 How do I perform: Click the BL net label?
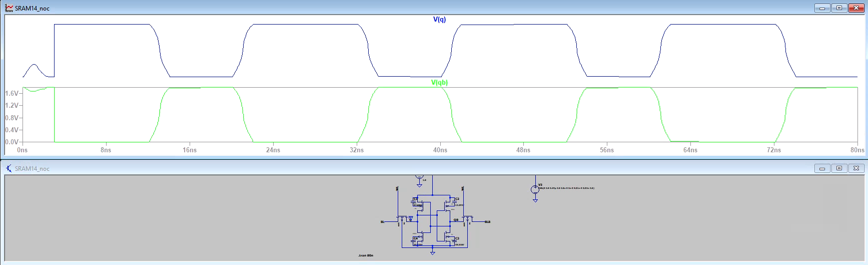pos(383,221)
